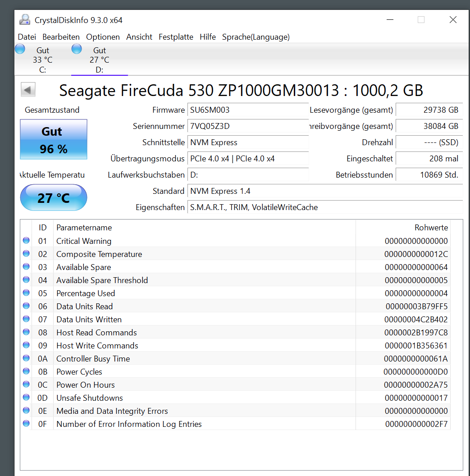The height and width of the screenshot is (476, 470).
Task: Select the D: drive tab
Action: tap(100, 60)
